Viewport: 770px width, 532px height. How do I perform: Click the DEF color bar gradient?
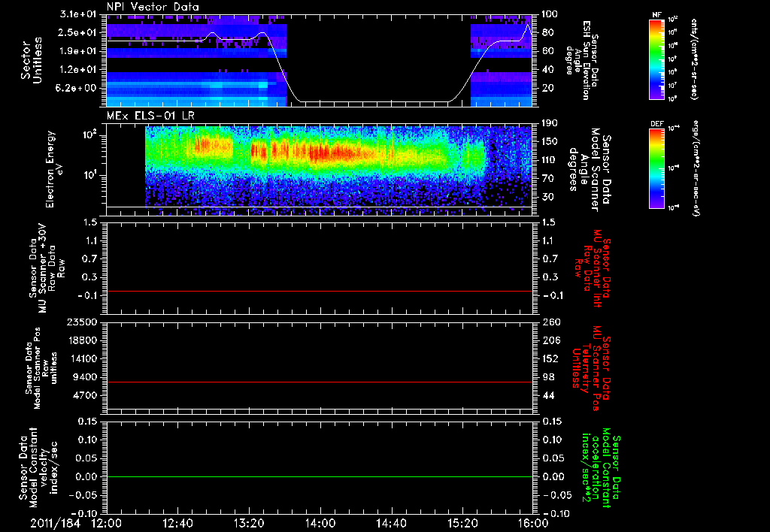657,168
